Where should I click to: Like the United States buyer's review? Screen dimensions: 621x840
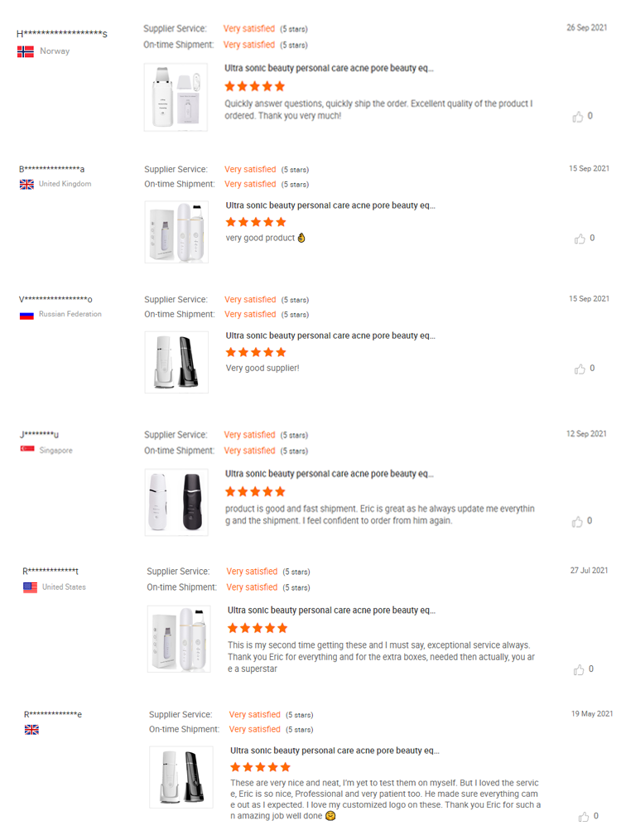(x=580, y=669)
